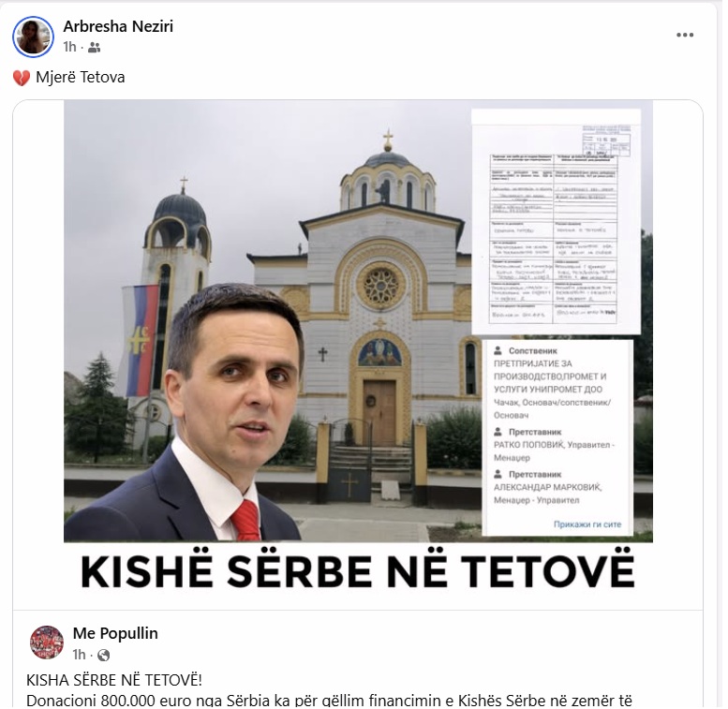Click the Претставник icon above АЛЕКСАНДАР МАРКОВИЌ
Image resolution: width=728 pixels, height=709 pixels.
coord(498,474)
